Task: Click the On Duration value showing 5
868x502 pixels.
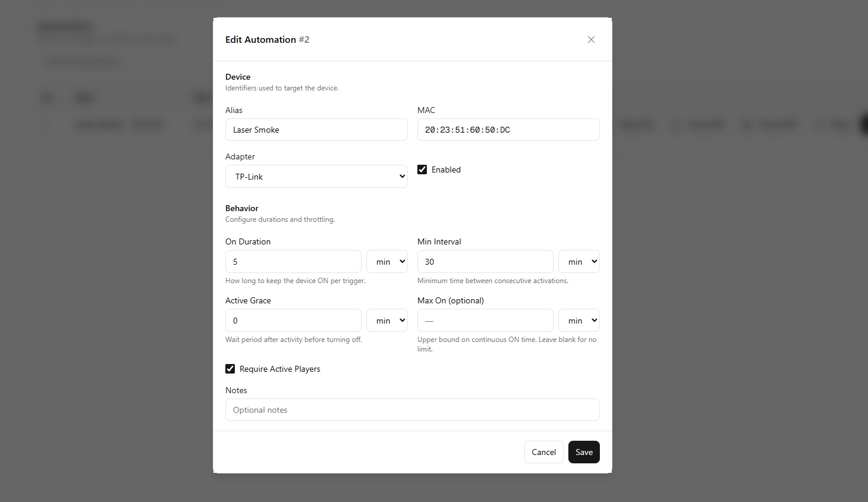Action: [293, 261]
